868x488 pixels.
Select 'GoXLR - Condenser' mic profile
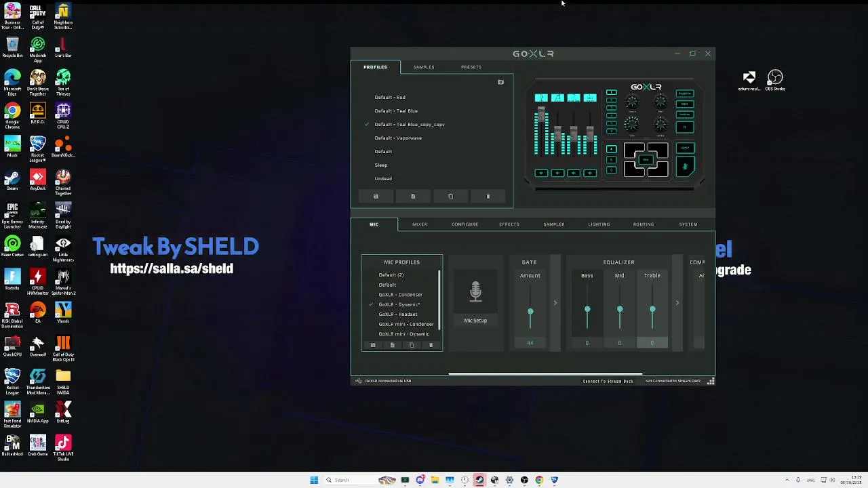(400, 295)
